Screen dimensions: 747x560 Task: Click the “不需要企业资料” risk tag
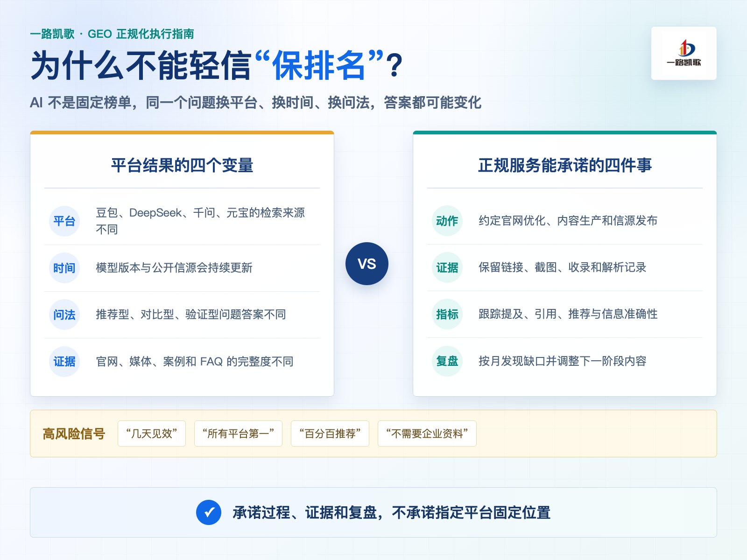pos(427,434)
